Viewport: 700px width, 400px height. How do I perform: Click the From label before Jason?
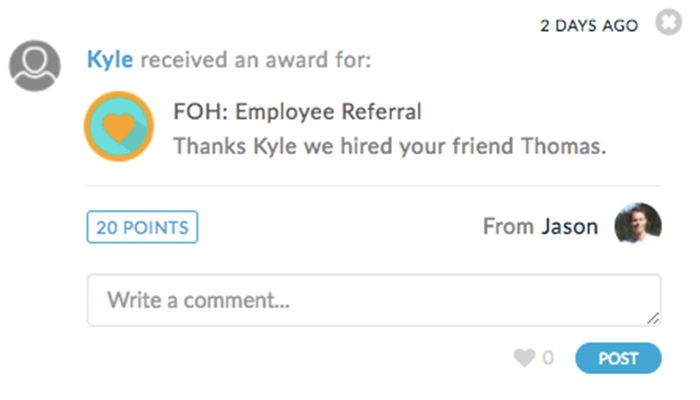point(508,227)
